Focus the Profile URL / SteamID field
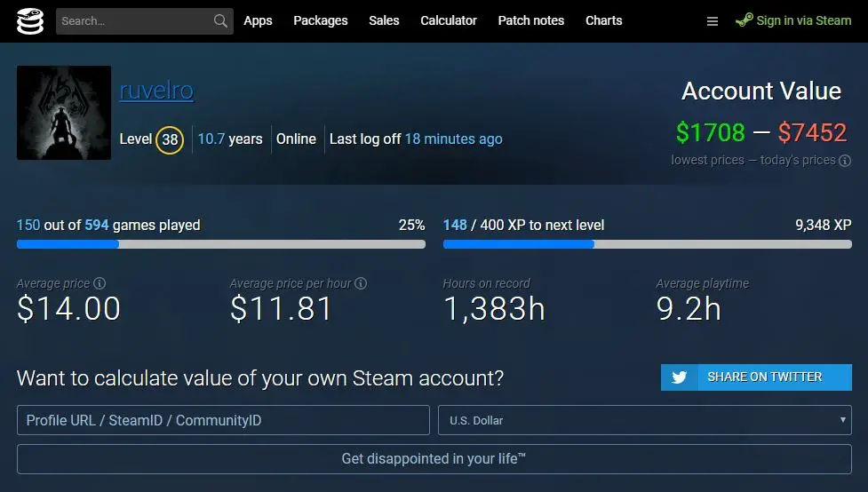Image resolution: width=868 pixels, height=492 pixels. point(223,420)
